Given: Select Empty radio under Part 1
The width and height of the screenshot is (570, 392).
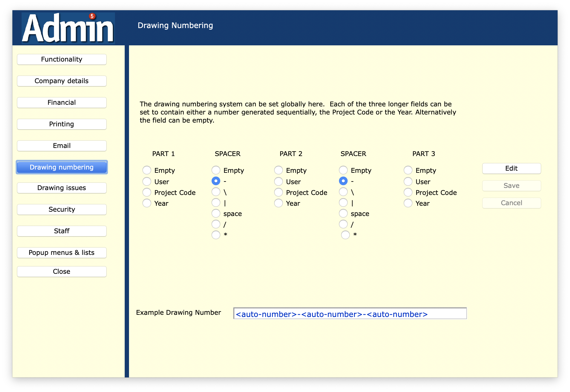Looking at the screenshot, I should 147,170.
